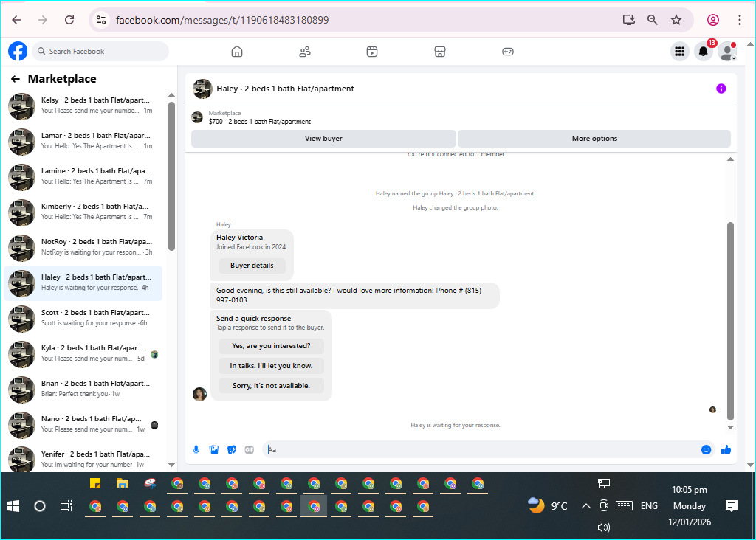Choose a sticker using the sticker icon
756x540 pixels.
(x=232, y=450)
